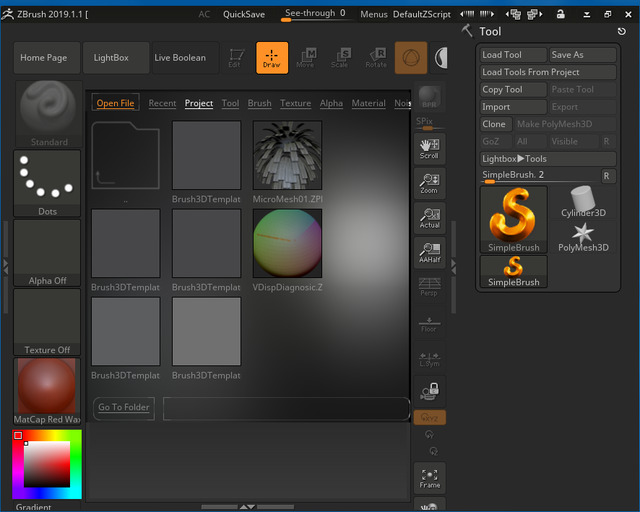Image resolution: width=640 pixels, height=512 pixels.
Task: Select the PolyMesh3D star tool
Action: coord(583,238)
